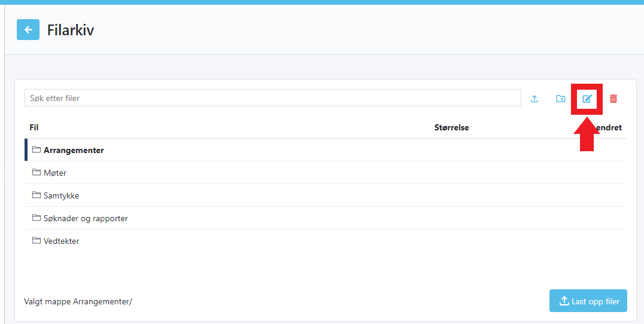Click the folder icon beside Samtykke
The height and width of the screenshot is (324, 644).
(x=36, y=195)
